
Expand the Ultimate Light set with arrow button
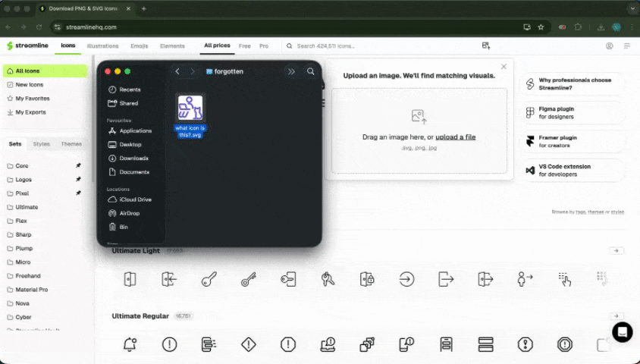coord(616,251)
